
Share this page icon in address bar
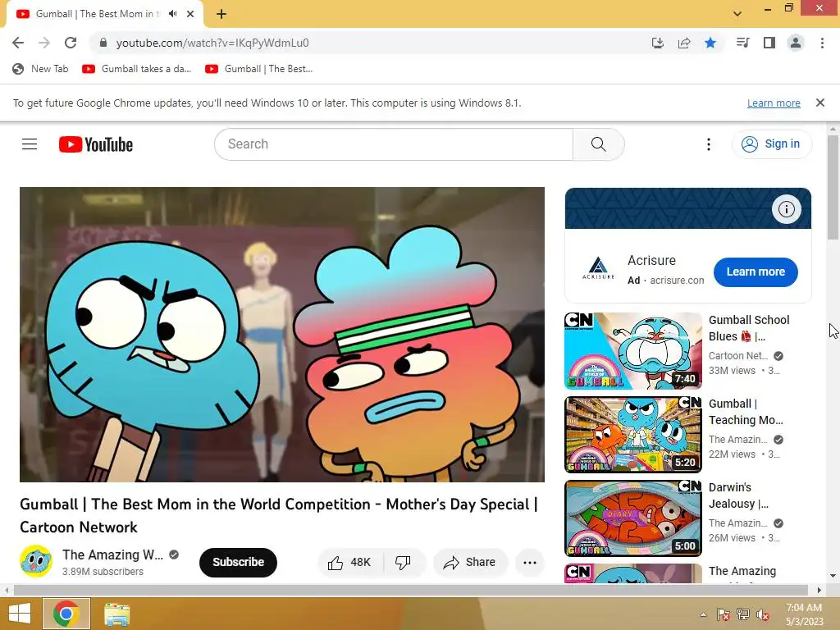click(x=683, y=43)
